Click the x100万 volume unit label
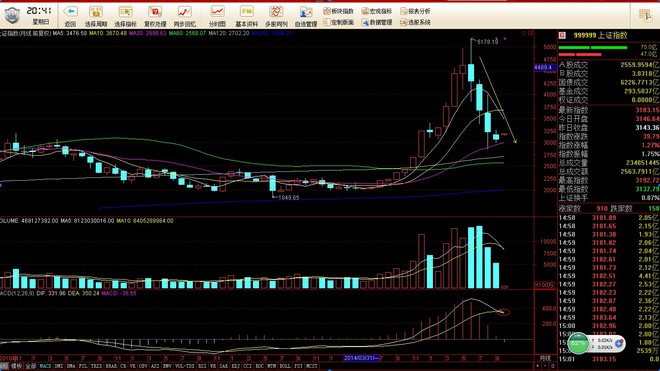 pos(544,285)
